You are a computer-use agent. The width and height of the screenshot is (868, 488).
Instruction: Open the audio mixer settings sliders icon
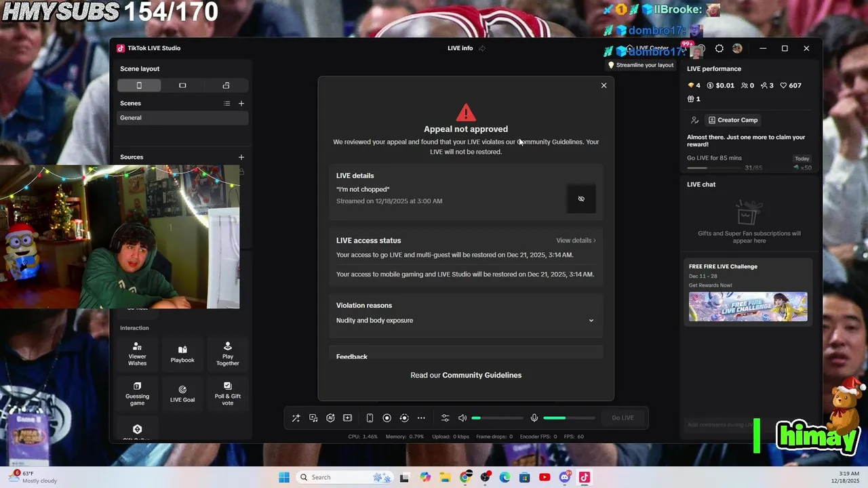point(445,418)
